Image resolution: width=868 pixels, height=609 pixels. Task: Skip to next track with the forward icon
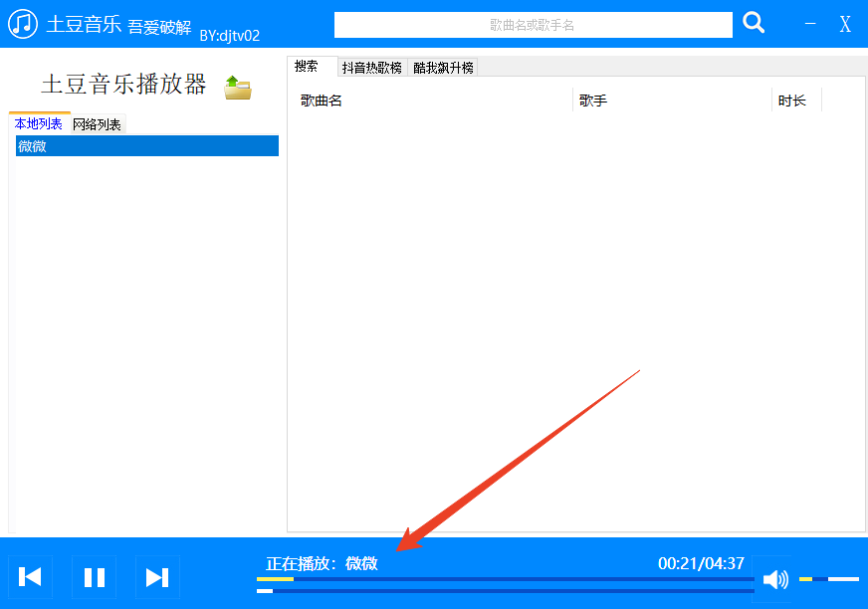(x=157, y=577)
